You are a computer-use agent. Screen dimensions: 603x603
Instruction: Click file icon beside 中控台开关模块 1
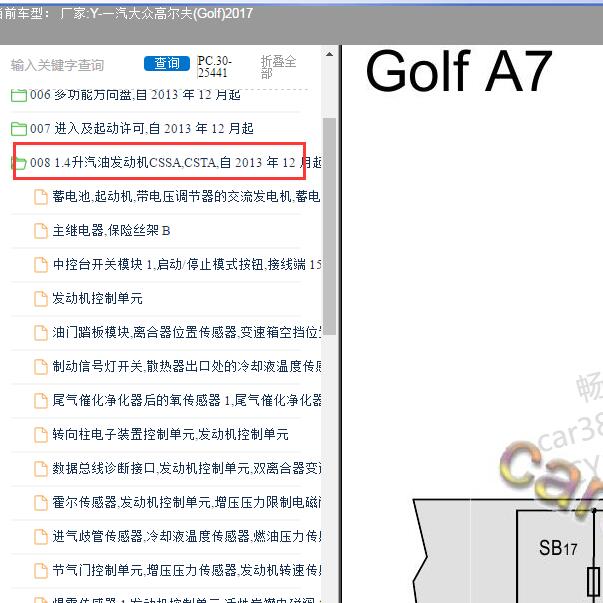pyautogui.click(x=41, y=265)
